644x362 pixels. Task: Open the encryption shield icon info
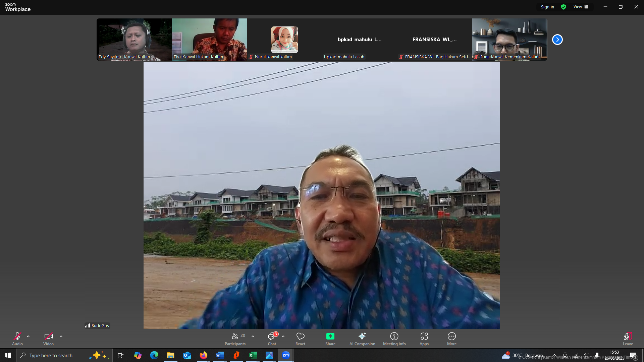(563, 7)
